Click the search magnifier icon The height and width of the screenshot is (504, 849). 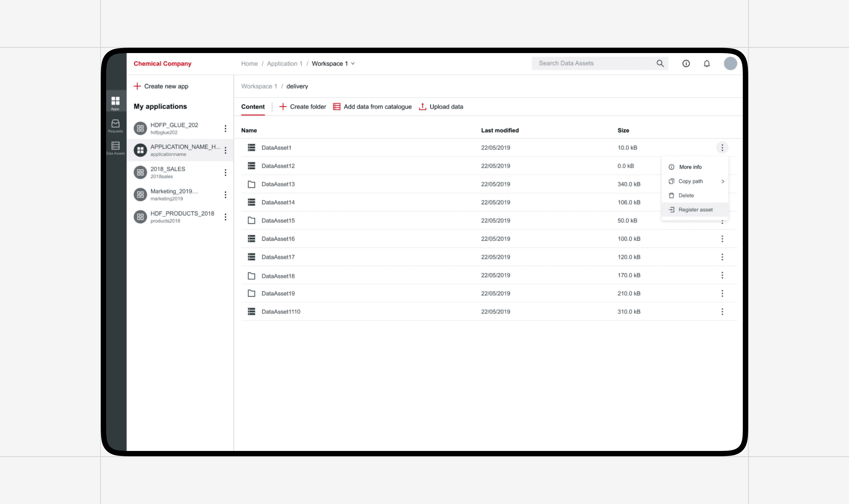coord(660,64)
